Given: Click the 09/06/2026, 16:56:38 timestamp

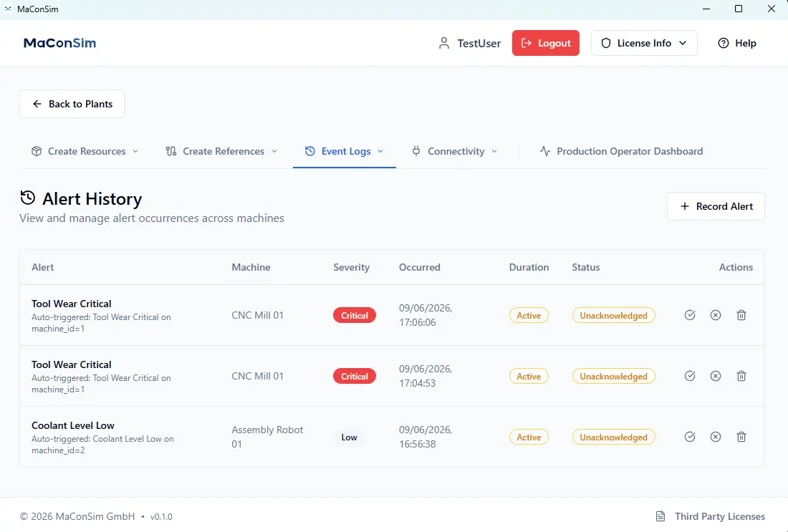Looking at the screenshot, I should (x=426, y=437).
